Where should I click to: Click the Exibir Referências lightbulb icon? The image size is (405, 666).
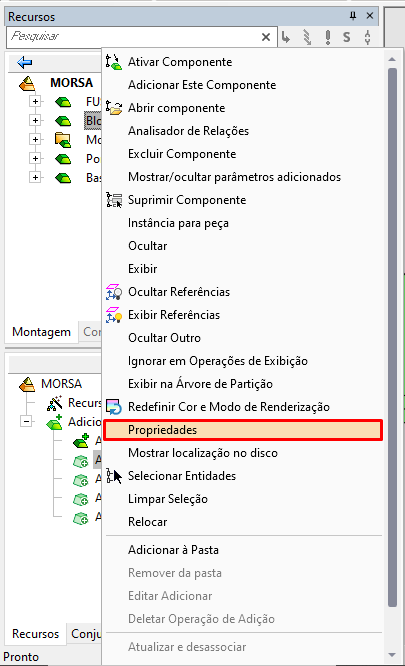114,315
